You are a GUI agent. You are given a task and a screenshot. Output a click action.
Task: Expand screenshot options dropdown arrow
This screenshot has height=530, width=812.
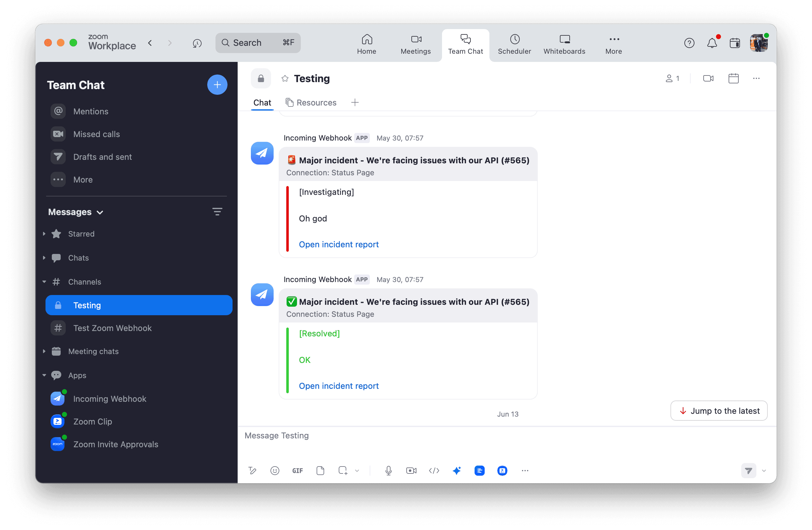[357, 471]
